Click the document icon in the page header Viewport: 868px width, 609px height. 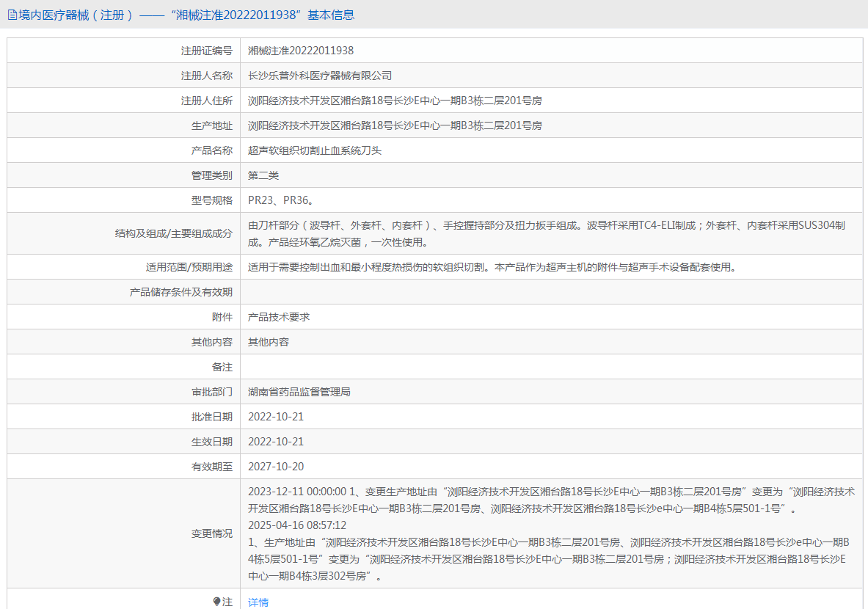click(x=12, y=15)
